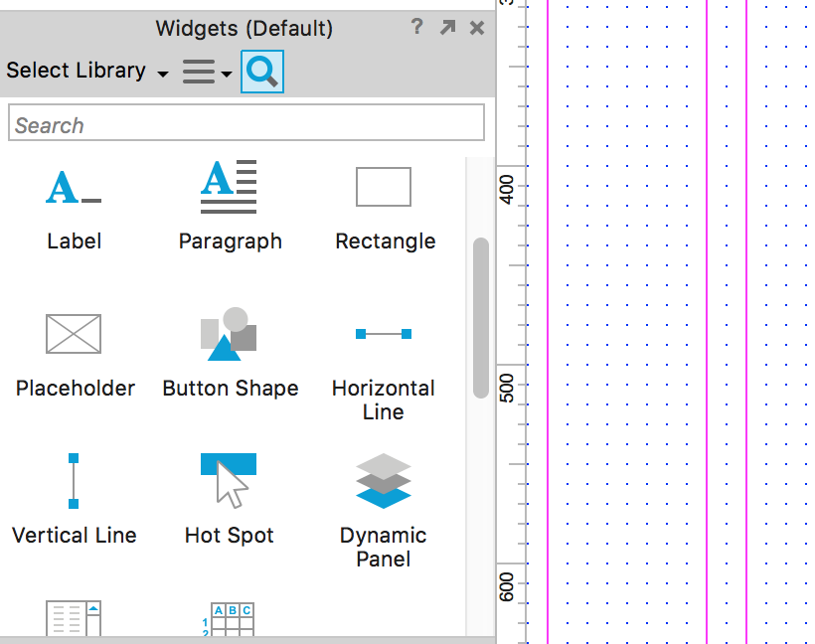
Task: Toggle the widget search magnifier button
Action: point(262,72)
